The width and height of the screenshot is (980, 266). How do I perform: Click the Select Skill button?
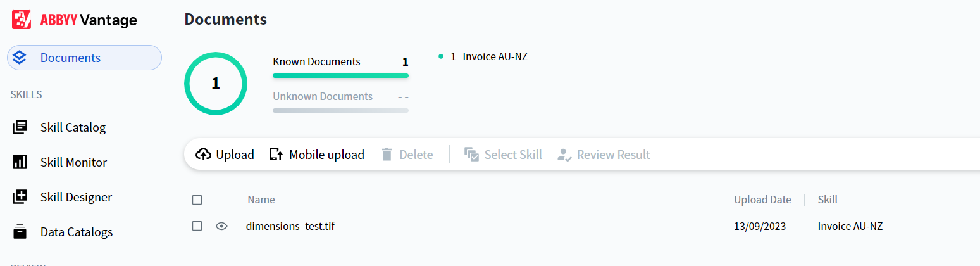coord(503,155)
